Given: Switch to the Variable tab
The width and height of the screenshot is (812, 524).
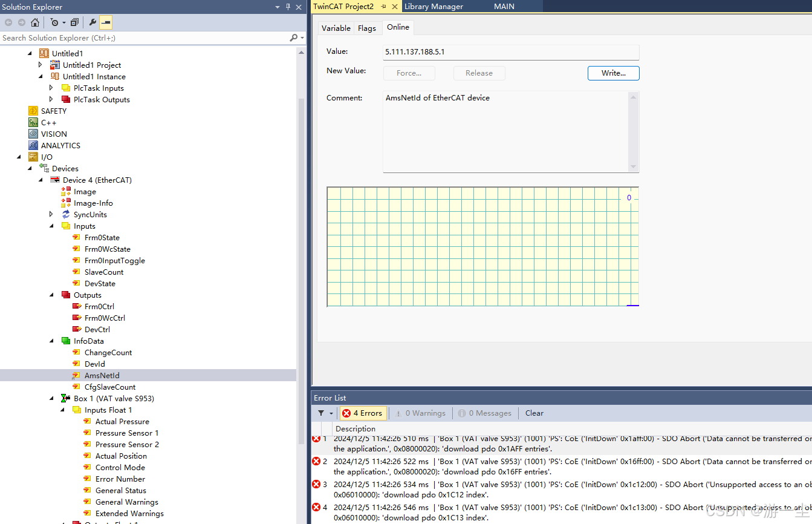Looking at the screenshot, I should pos(336,28).
